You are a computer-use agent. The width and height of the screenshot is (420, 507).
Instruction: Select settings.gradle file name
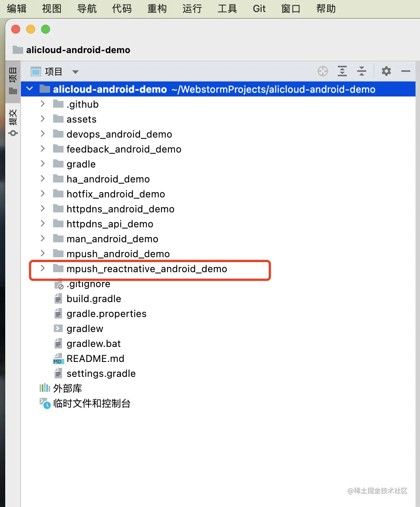coord(101,374)
